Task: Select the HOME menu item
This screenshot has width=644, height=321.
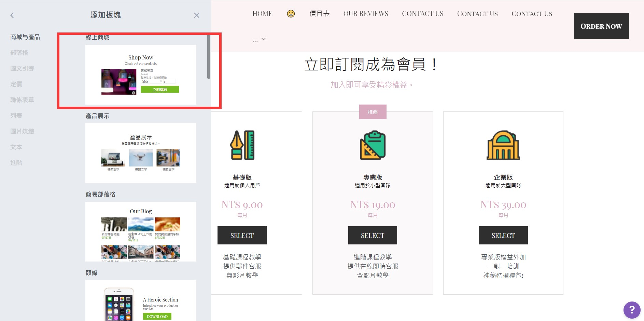Action: click(x=262, y=13)
